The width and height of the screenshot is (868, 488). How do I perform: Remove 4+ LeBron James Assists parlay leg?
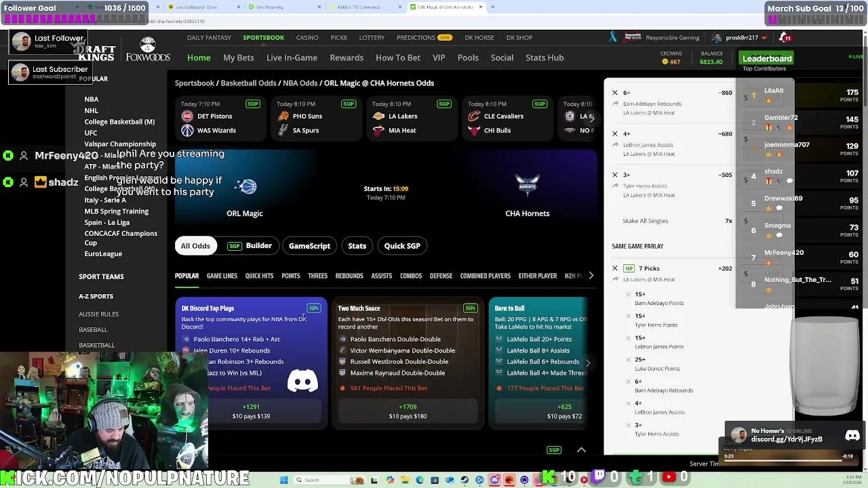(628, 403)
